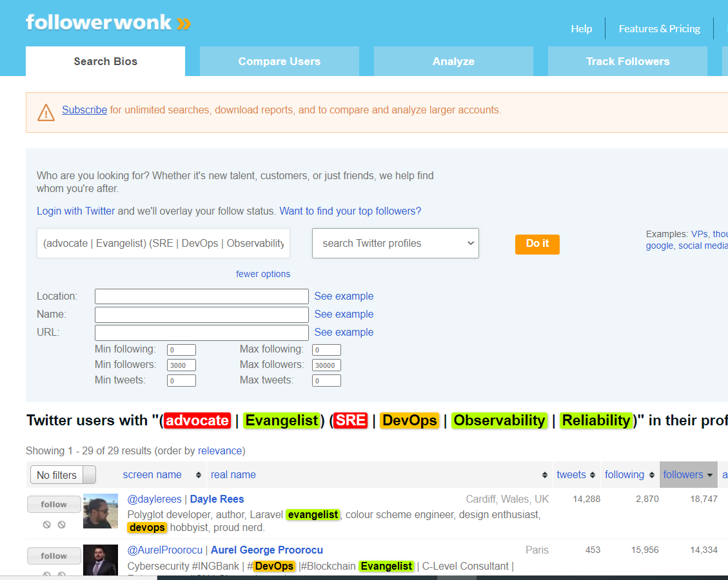Click the following column sort arrows
The image size is (728, 580).
652,475
